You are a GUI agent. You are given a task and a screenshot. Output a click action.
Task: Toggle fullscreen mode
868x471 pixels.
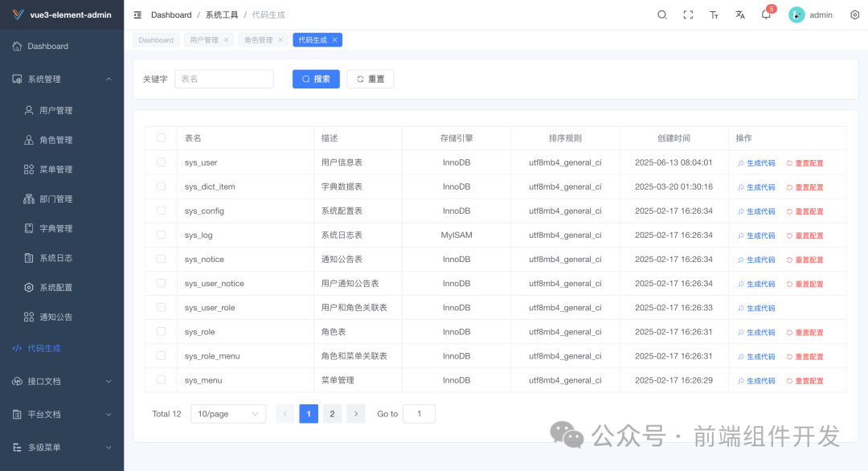(x=688, y=14)
